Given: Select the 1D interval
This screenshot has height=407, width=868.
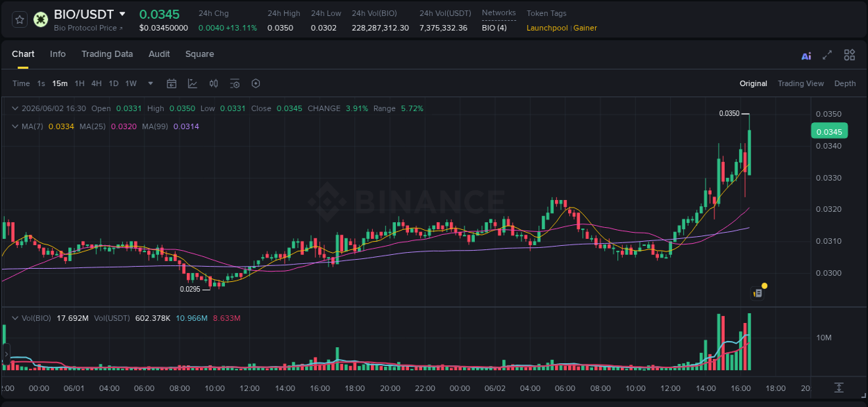Looking at the screenshot, I should pos(113,83).
